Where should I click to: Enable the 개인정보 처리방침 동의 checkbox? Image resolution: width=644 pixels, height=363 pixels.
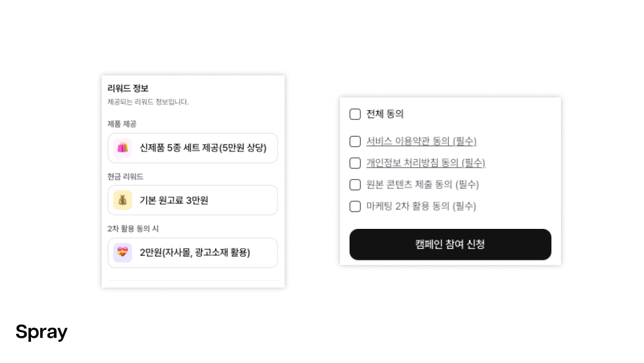(355, 163)
